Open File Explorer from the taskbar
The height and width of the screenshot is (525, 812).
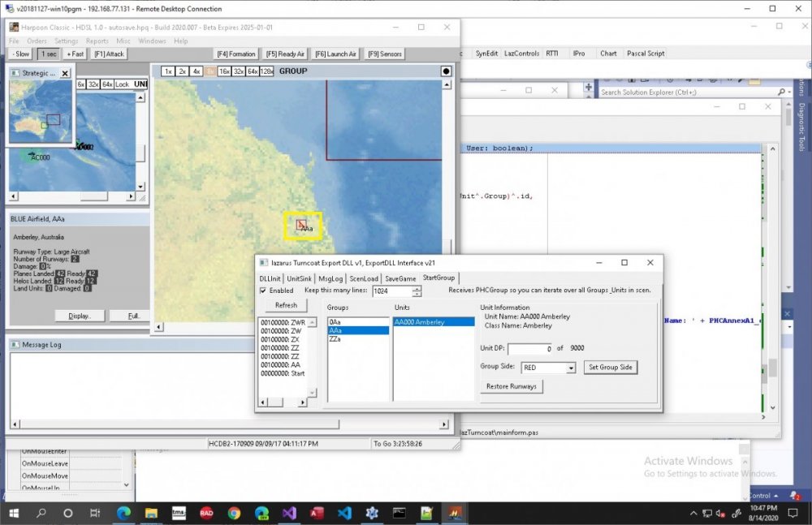click(151, 513)
